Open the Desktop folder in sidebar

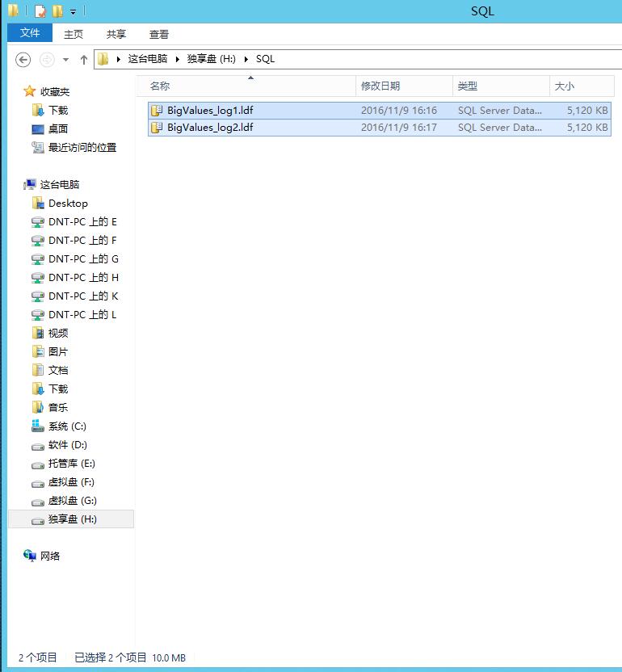point(68,204)
